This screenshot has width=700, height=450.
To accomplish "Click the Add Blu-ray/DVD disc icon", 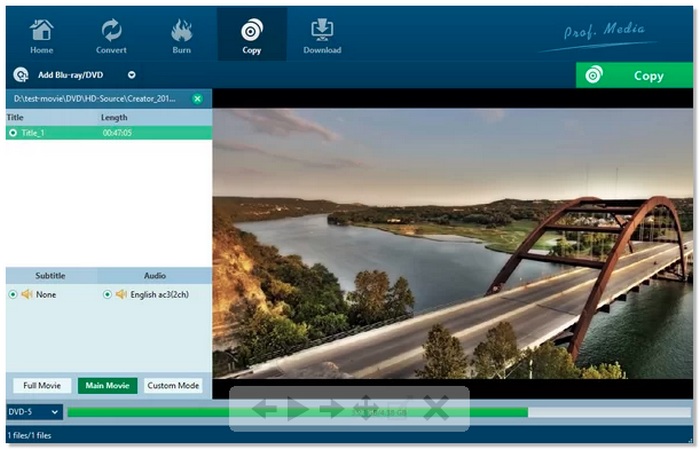I will click(20, 75).
